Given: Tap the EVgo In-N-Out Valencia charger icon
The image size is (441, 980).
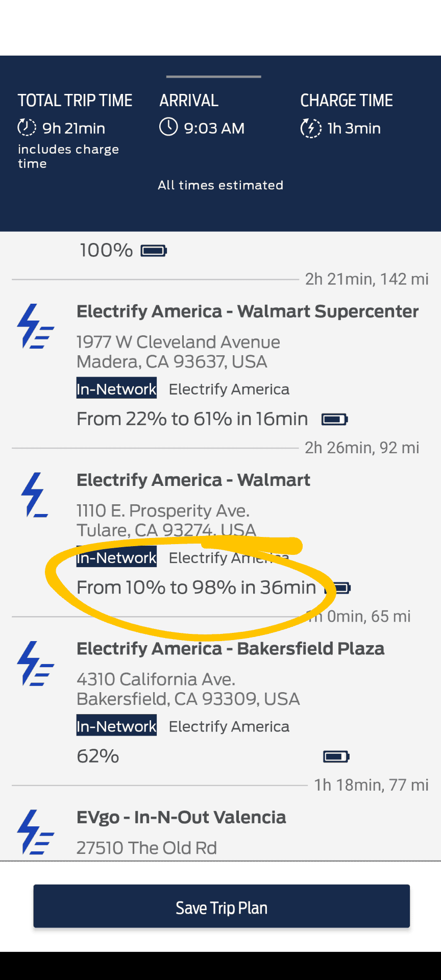Looking at the screenshot, I should 36,832.
